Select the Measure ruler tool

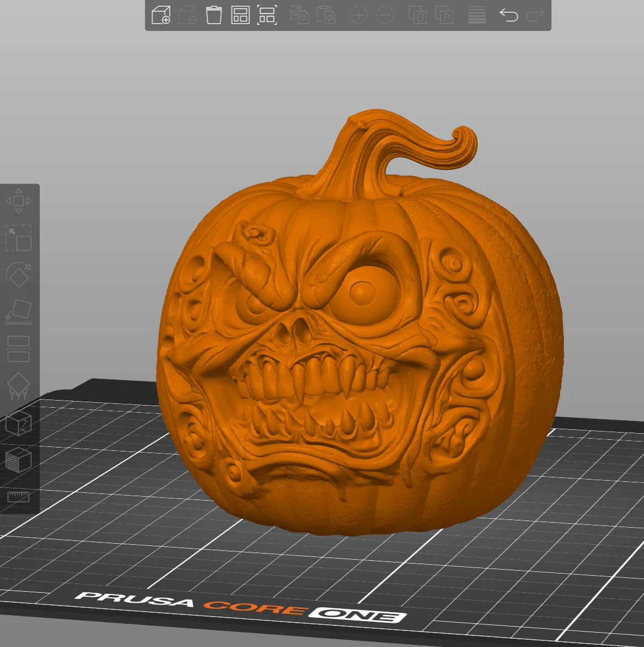point(19,496)
